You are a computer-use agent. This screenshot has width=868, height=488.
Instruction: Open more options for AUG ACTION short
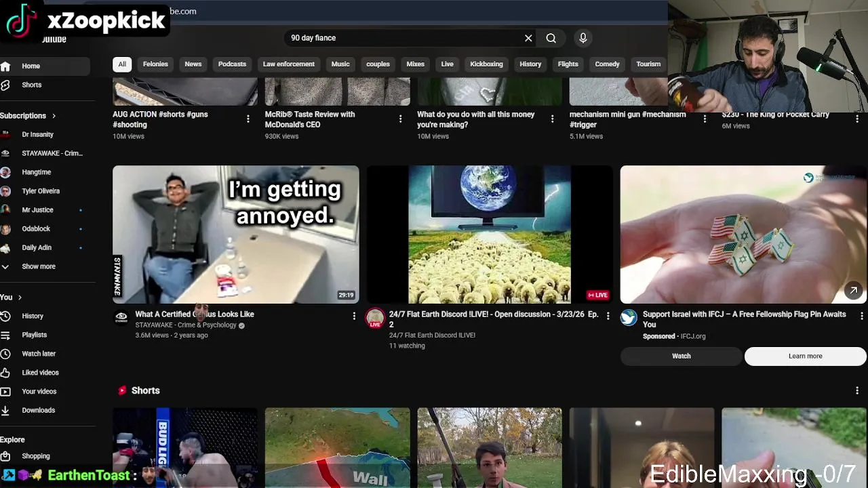point(248,119)
